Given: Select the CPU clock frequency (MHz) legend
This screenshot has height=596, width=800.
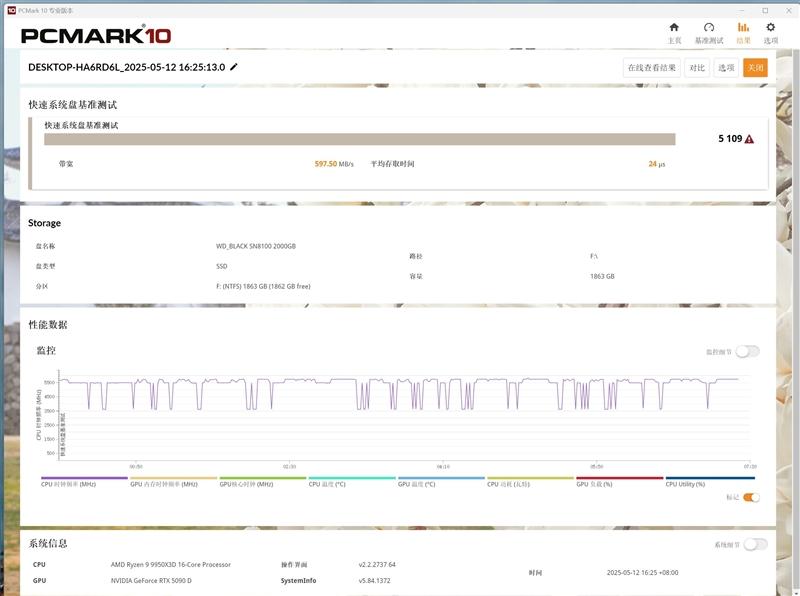Looking at the screenshot, I should 84,482.
